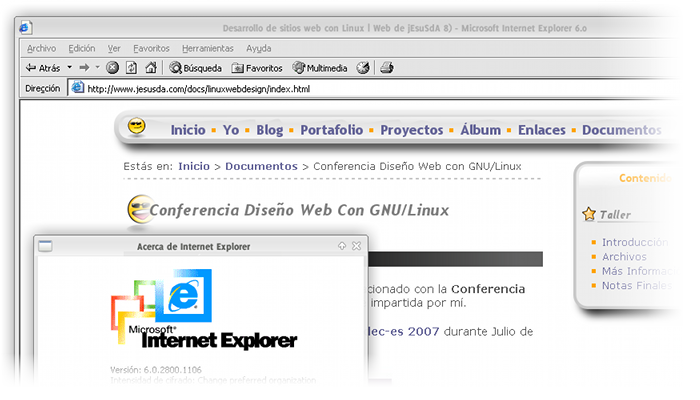
Task: Click the Refresh page icon
Action: tap(131, 68)
